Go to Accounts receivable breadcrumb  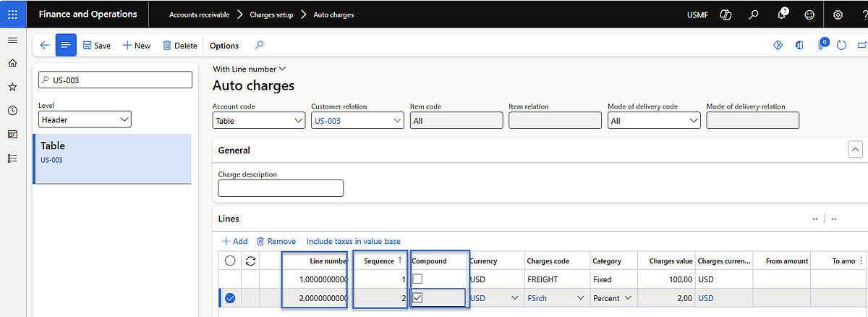[199, 14]
